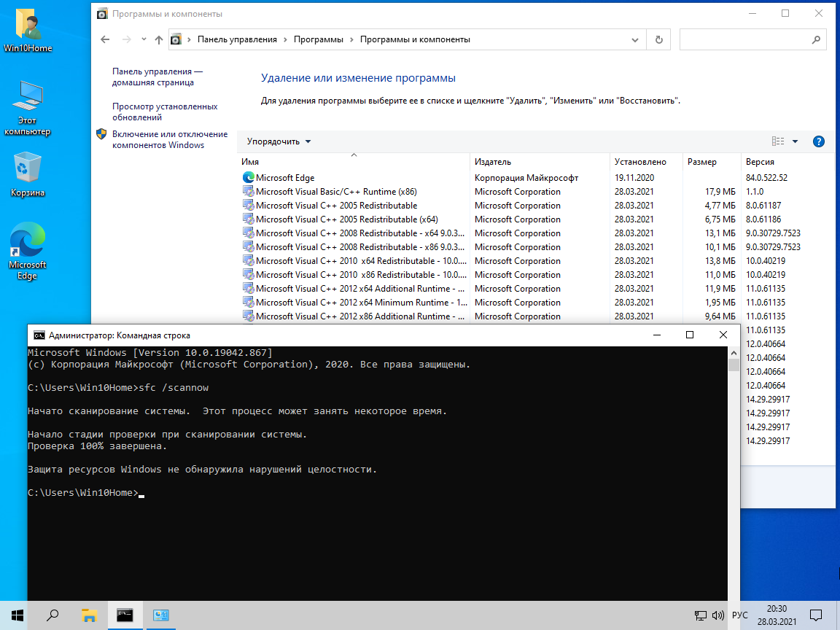Viewport: 840px width, 630px height.
Task: Click the Refresh button beside address bar
Action: tap(659, 40)
